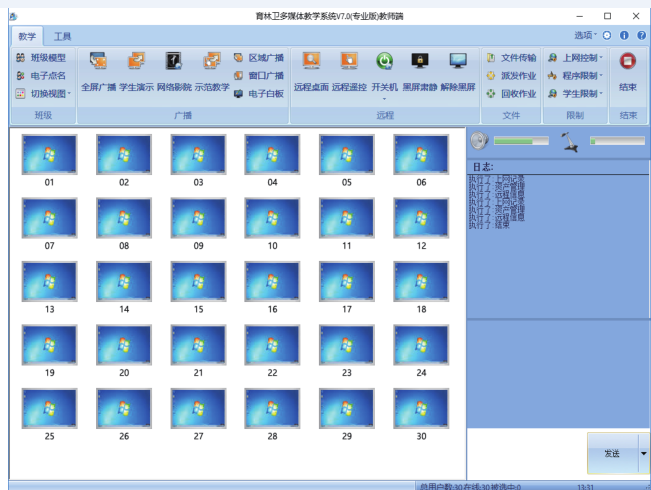This screenshot has width=651, height=490.
Task: Select 区域广播 region broadcast
Action: pos(259,58)
